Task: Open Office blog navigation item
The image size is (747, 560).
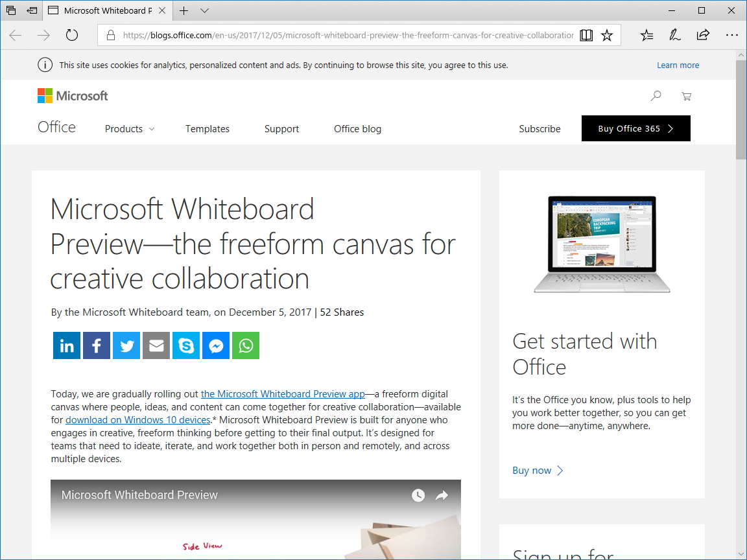Action: click(x=357, y=129)
